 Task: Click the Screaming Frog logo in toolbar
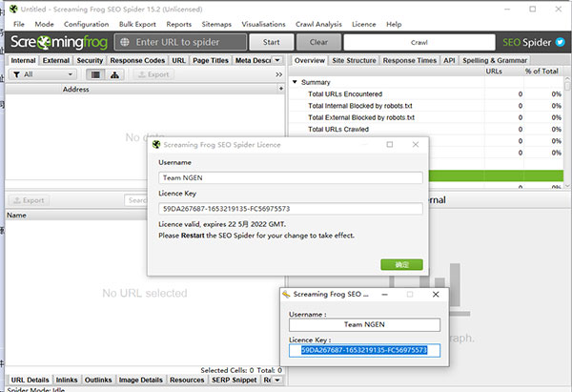coord(59,42)
